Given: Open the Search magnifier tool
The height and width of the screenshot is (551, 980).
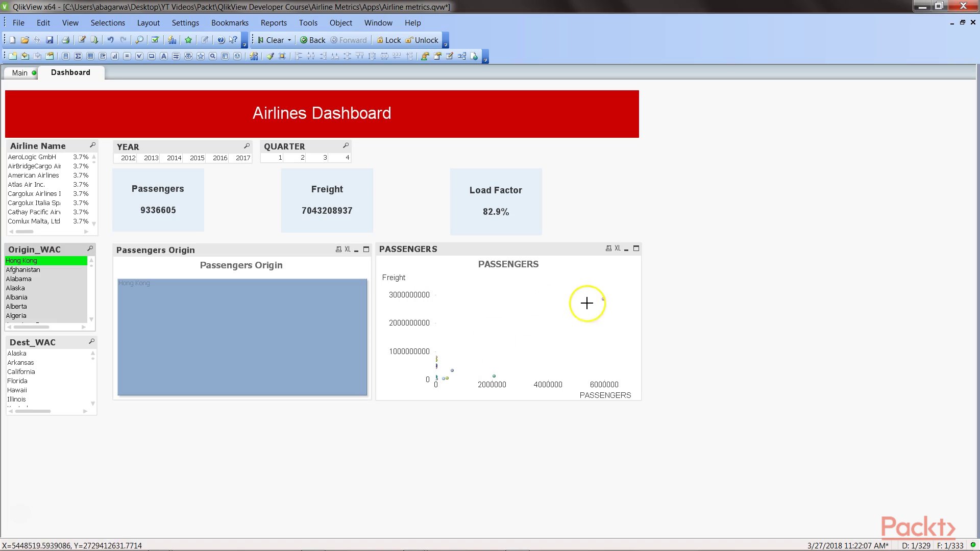Looking at the screenshot, I should tap(139, 40).
